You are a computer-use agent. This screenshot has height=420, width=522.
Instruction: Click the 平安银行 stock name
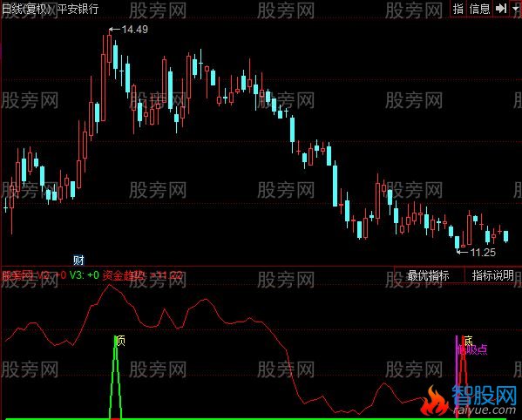[x=78, y=9]
